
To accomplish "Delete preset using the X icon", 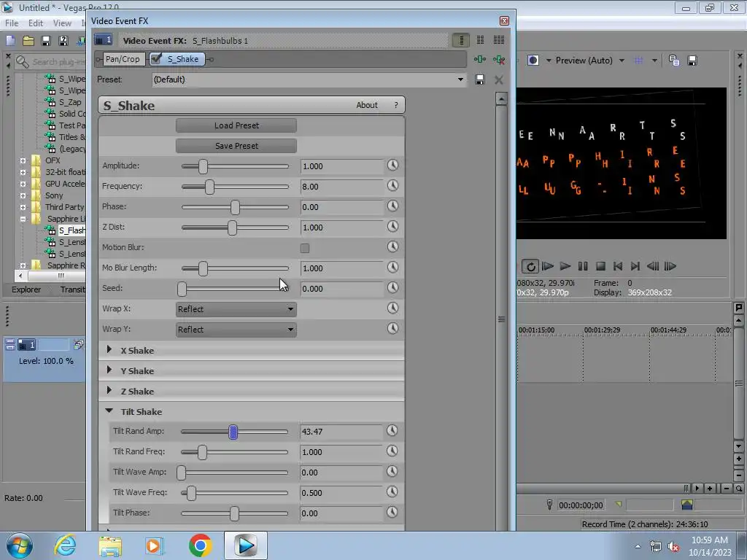I will (x=499, y=79).
